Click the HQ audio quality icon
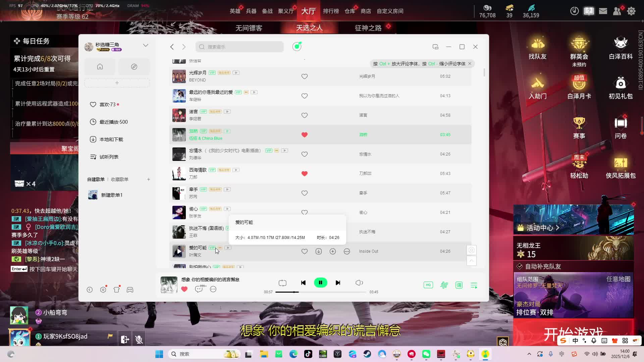644x362 pixels. (x=428, y=285)
